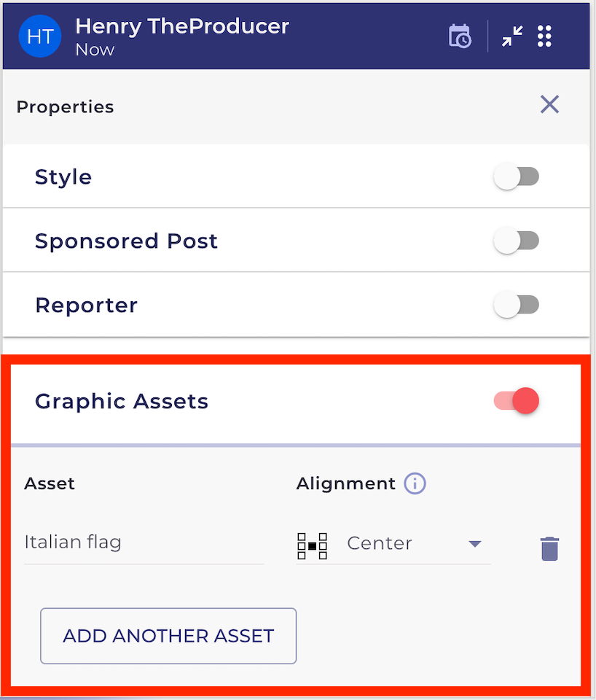Enable the Style toggle
The image size is (596, 700).
tap(516, 176)
